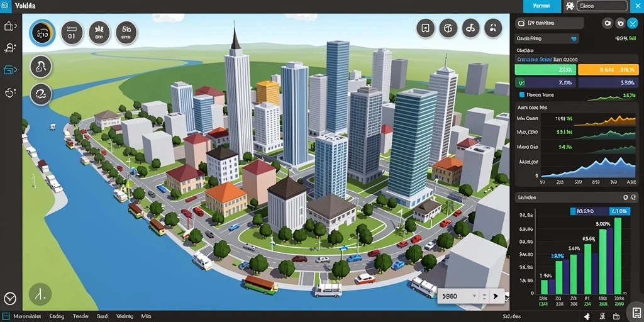Click the house icon in left sidebar
Image resolution: width=644 pixels, height=322 pixels.
tap(8, 26)
